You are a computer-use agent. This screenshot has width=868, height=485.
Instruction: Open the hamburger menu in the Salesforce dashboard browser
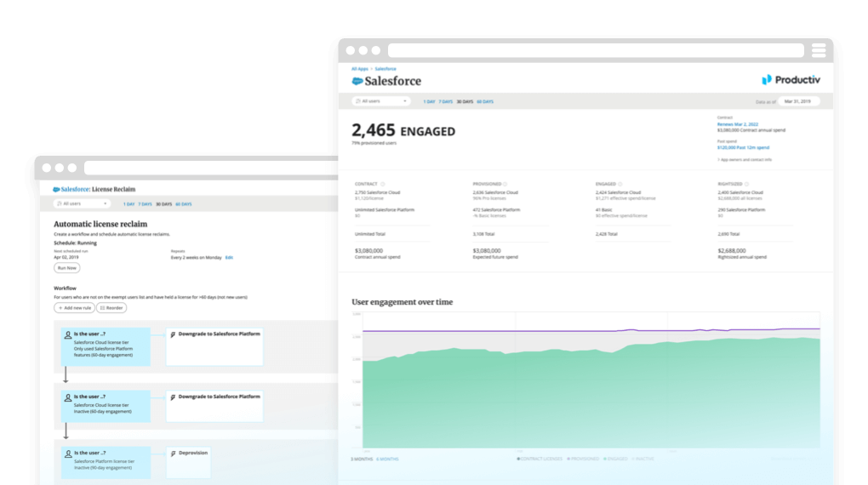819,50
